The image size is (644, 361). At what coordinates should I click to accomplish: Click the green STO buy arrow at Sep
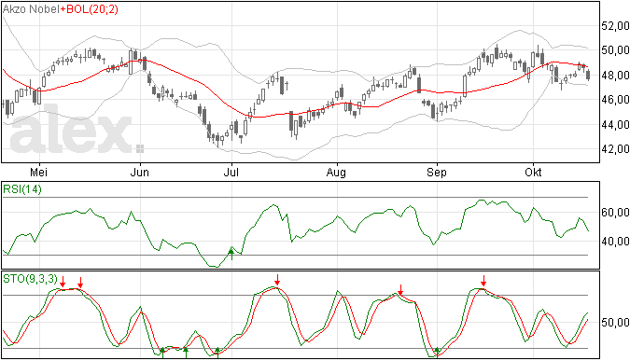[438, 353]
